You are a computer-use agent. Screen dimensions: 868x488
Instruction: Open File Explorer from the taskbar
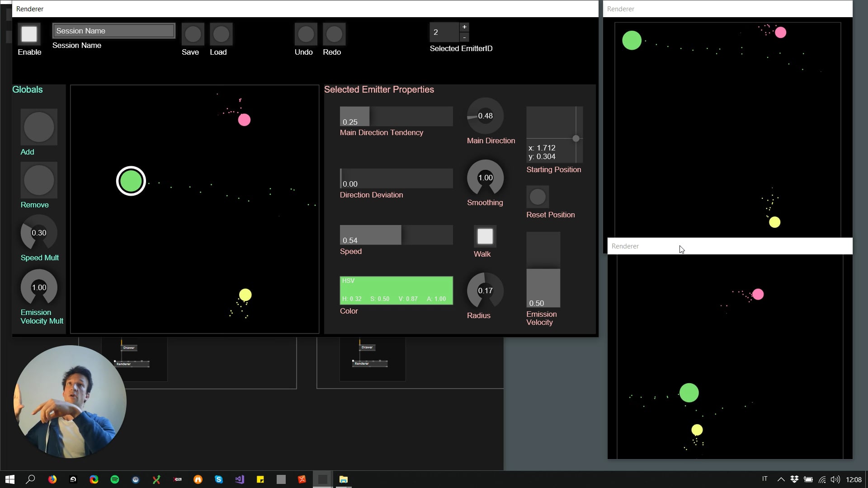[344, 479]
